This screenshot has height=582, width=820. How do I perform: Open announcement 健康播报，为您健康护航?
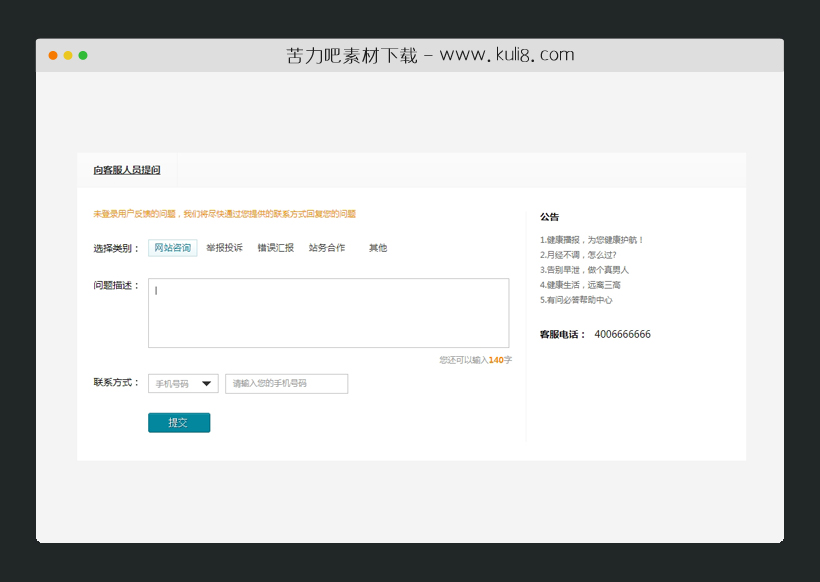[x=592, y=240]
